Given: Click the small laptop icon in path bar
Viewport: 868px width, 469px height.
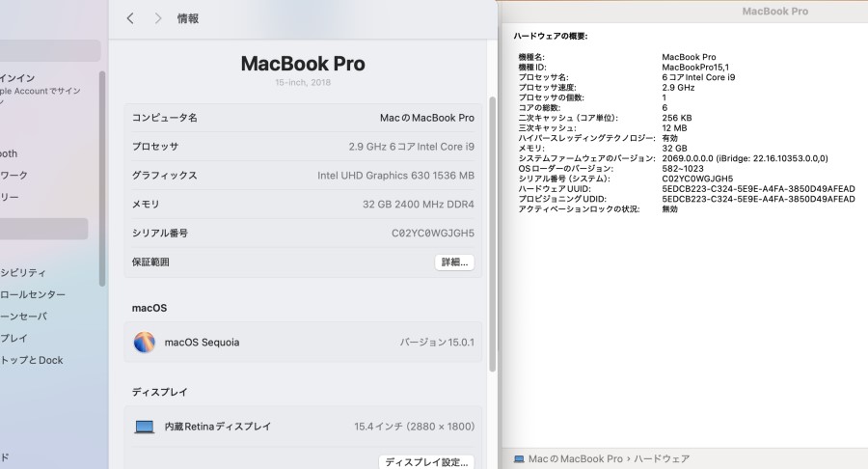Looking at the screenshot, I should pyautogui.click(x=519, y=459).
